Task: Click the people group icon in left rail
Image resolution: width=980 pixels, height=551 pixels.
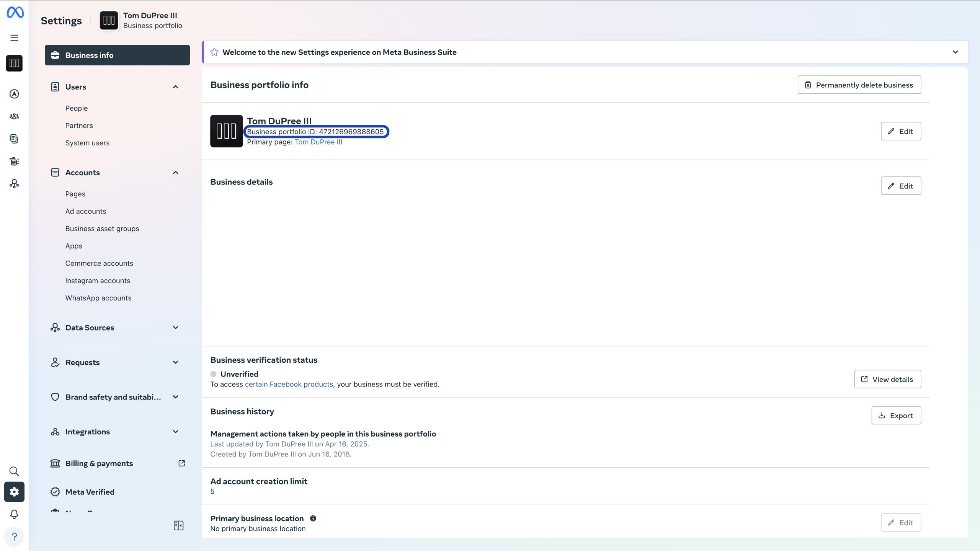Action: point(14,116)
